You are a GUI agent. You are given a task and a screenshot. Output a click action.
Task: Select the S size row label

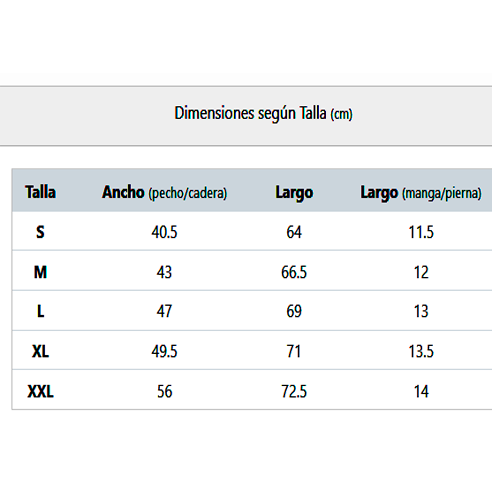40,232
